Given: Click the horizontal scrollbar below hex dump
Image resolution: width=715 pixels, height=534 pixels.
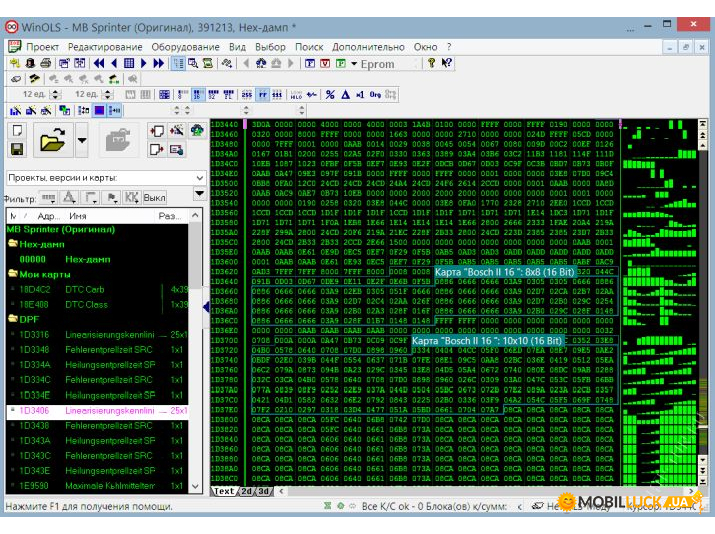Looking at the screenshot, I should click(486, 491).
